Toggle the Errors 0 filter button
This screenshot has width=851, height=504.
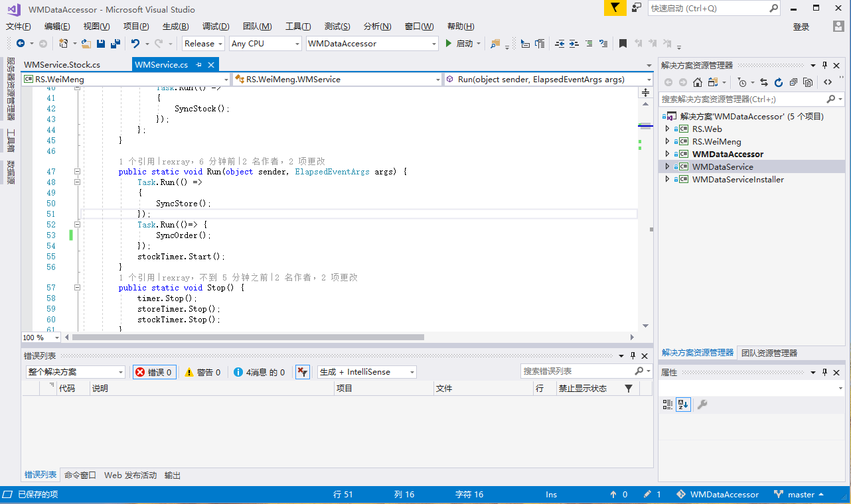pyautogui.click(x=154, y=372)
